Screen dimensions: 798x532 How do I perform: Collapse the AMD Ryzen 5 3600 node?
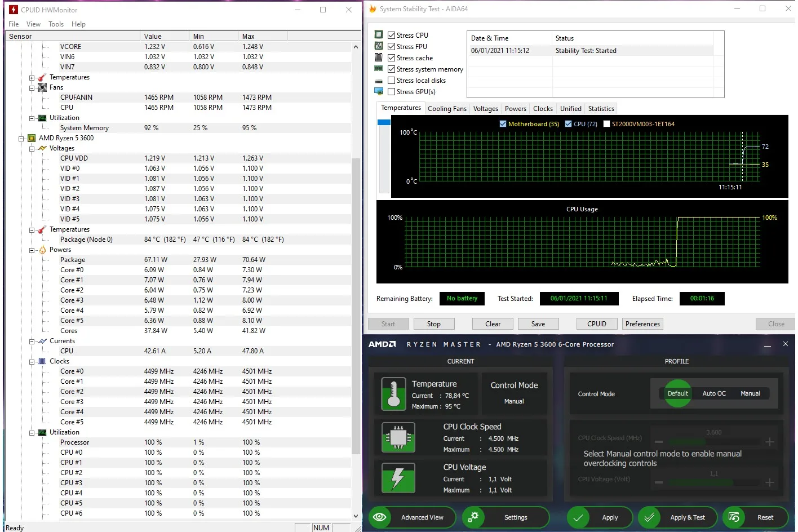21,139
